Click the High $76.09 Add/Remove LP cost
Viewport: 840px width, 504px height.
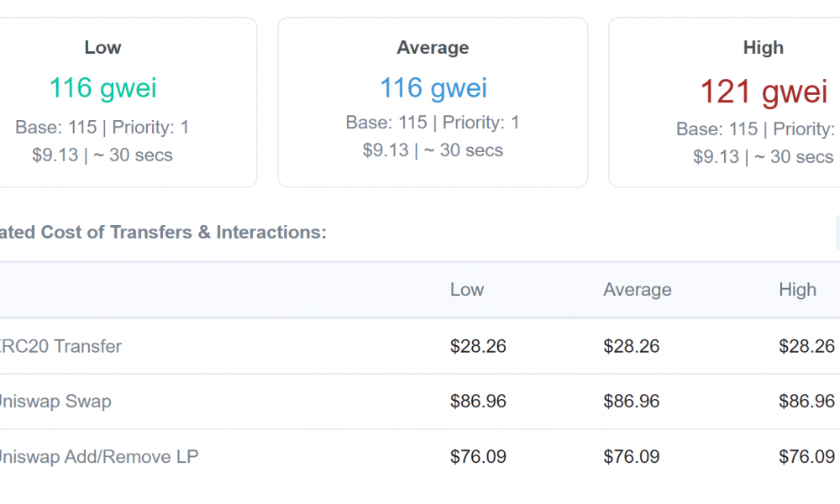(806, 457)
